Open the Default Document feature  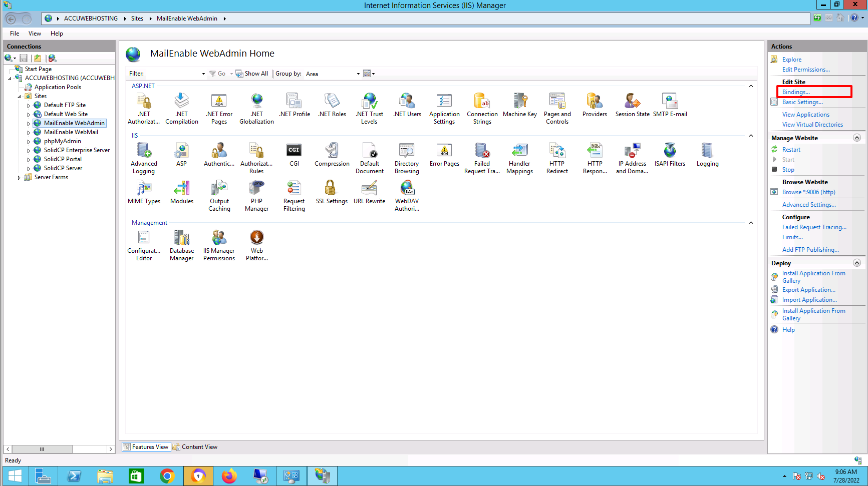pyautogui.click(x=370, y=158)
